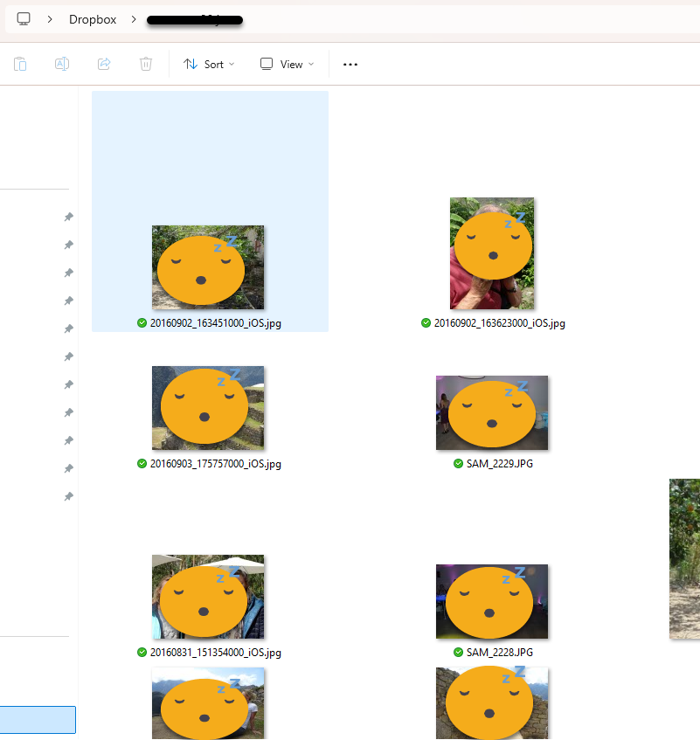Click the Share icon in the toolbar
Screen dimensions: 700x740
pos(103,63)
